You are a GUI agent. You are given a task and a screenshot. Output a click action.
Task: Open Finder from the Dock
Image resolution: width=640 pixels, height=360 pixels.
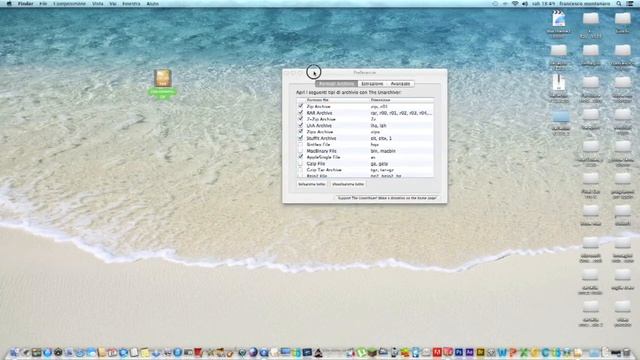14,352
